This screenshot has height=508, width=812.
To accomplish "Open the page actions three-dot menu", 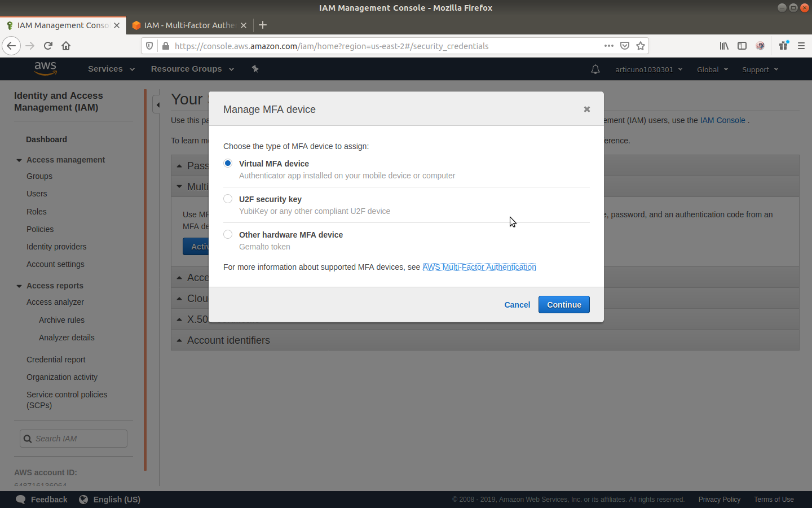I will click(608, 46).
